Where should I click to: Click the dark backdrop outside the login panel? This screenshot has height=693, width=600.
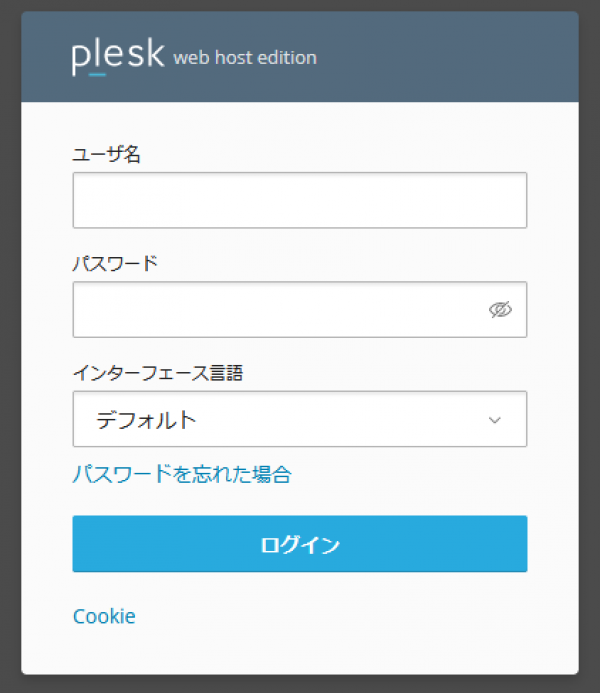(x=10, y=350)
